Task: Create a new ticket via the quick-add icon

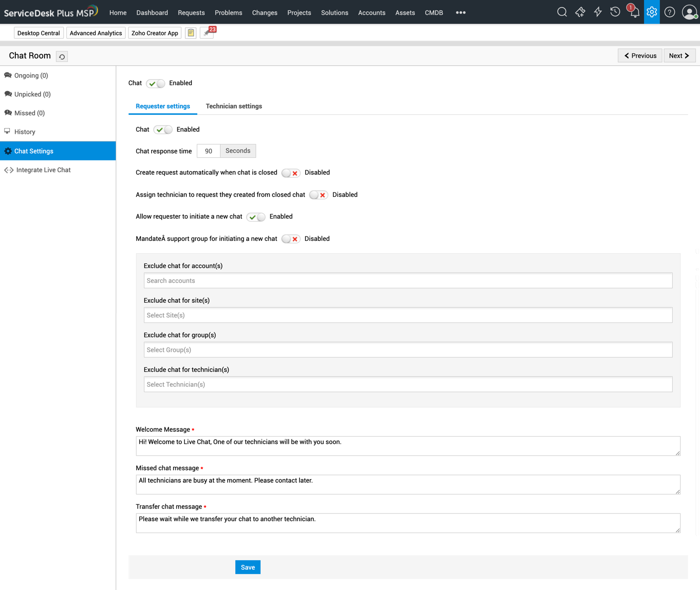Action: (579, 12)
